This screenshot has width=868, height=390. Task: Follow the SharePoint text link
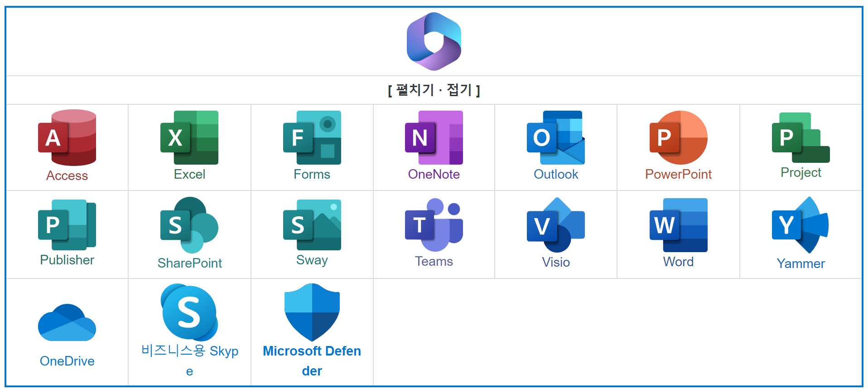(x=189, y=263)
